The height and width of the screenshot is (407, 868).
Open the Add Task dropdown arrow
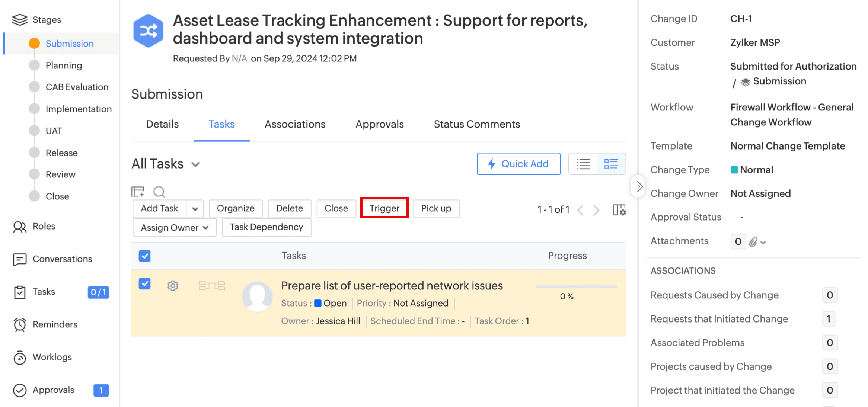(195, 209)
